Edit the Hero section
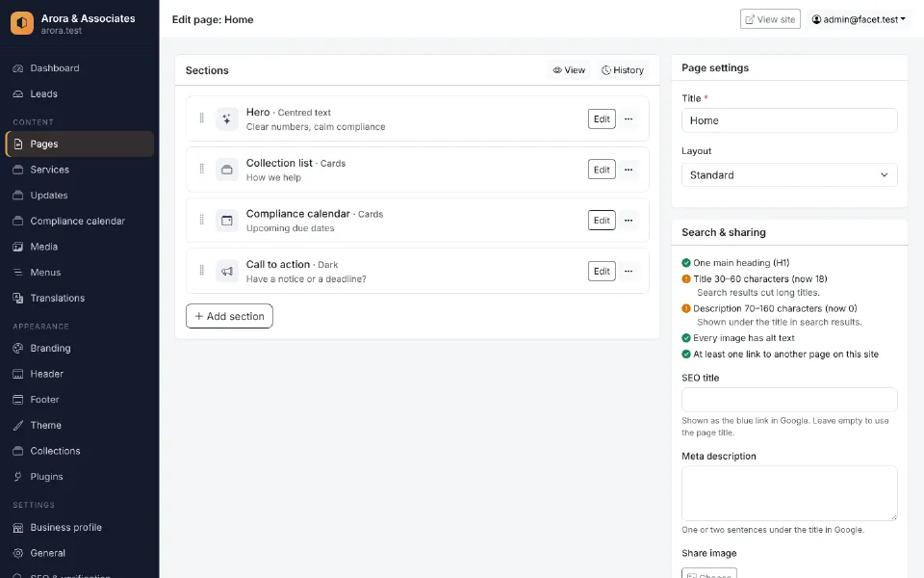This screenshot has width=924, height=578. click(x=602, y=118)
